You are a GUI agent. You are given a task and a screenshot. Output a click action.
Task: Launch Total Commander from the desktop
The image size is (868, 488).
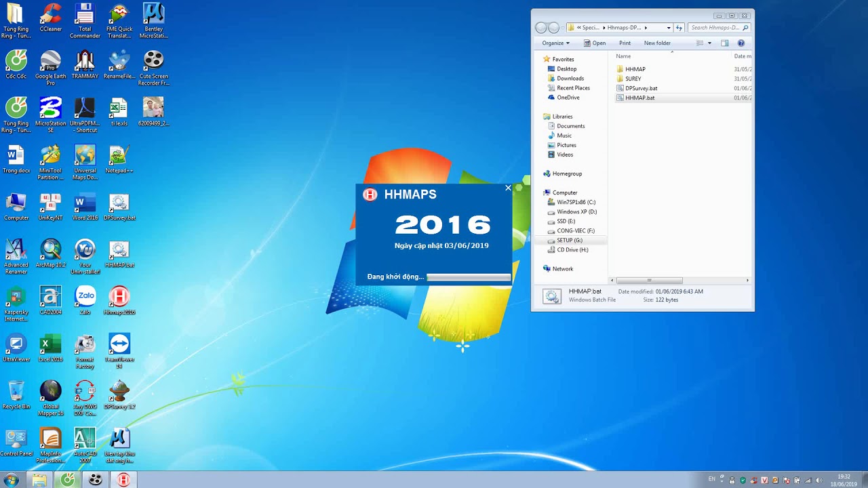point(85,20)
